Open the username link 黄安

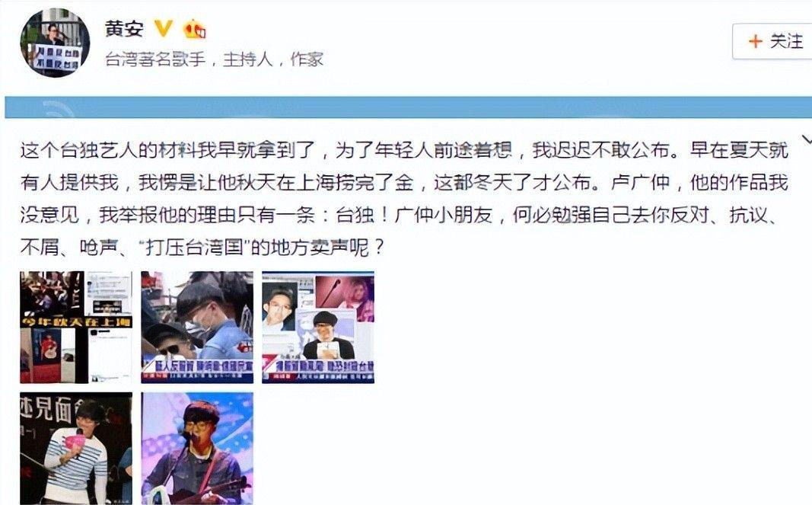(124, 28)
